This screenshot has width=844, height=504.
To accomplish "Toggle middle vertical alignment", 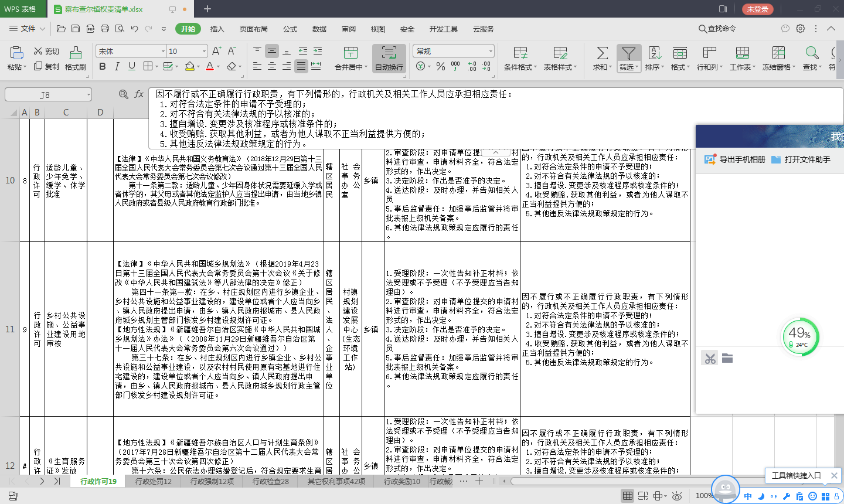I will coord(272,52).
